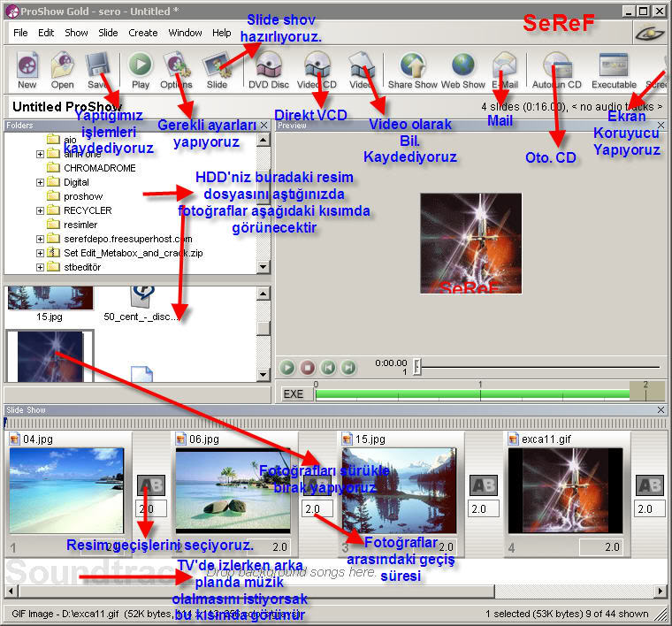Open the Window menu
The image size is (672, 626).
(x=185, y=33)
